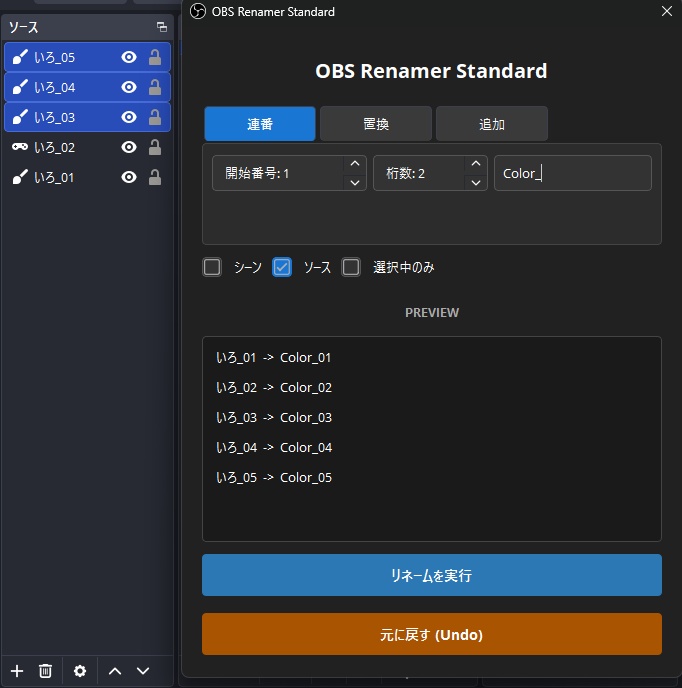Select the いろ_01 source row

pyautogui.click(x=87, y=177)
